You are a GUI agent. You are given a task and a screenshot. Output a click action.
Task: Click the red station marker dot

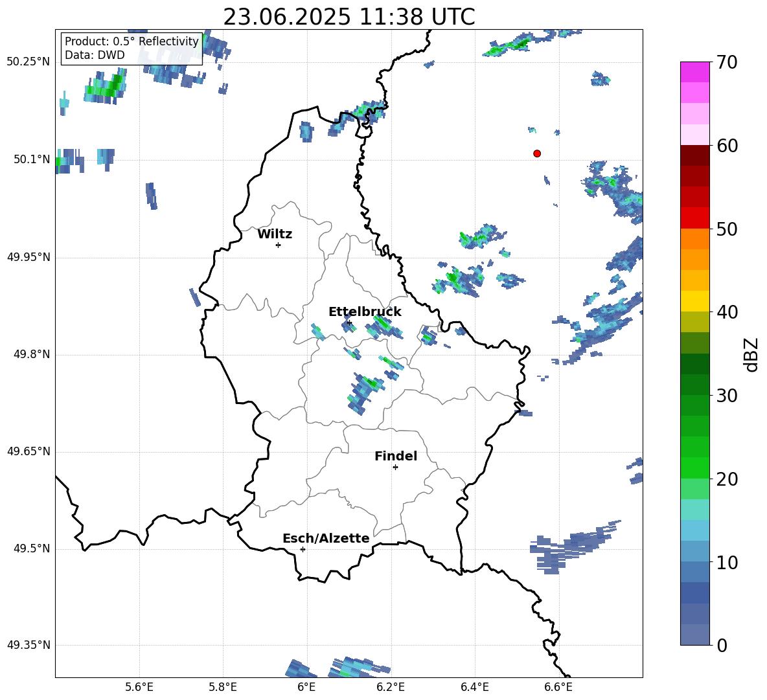(x=537, y=153)
